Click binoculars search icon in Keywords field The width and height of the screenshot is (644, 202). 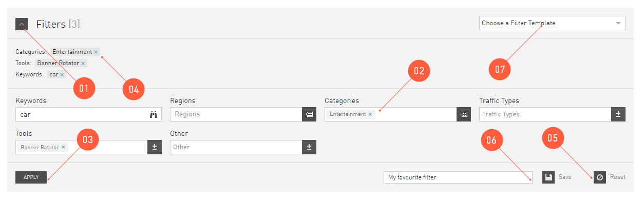153,115
